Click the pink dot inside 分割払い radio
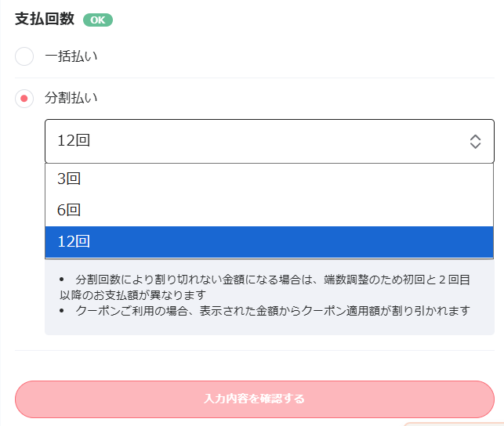The height and width of the screenshot is (426, 504). (24, 99)
